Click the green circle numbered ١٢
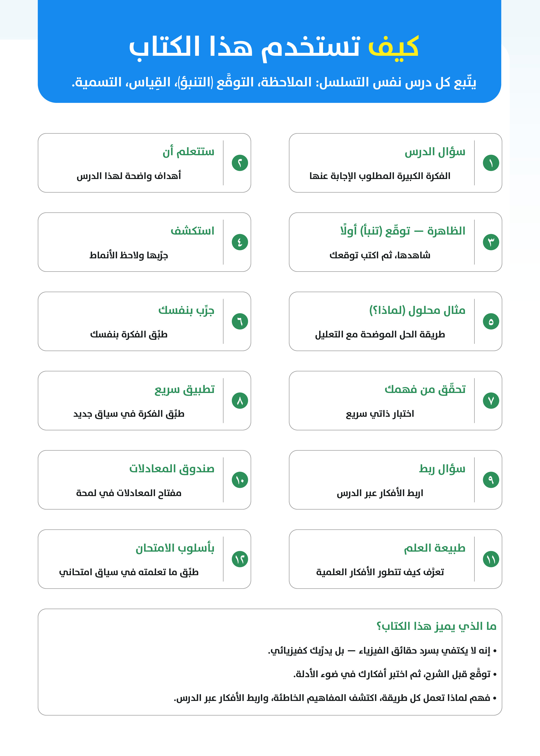Viewport: 540px width, 756px height. tap(240, 559)
